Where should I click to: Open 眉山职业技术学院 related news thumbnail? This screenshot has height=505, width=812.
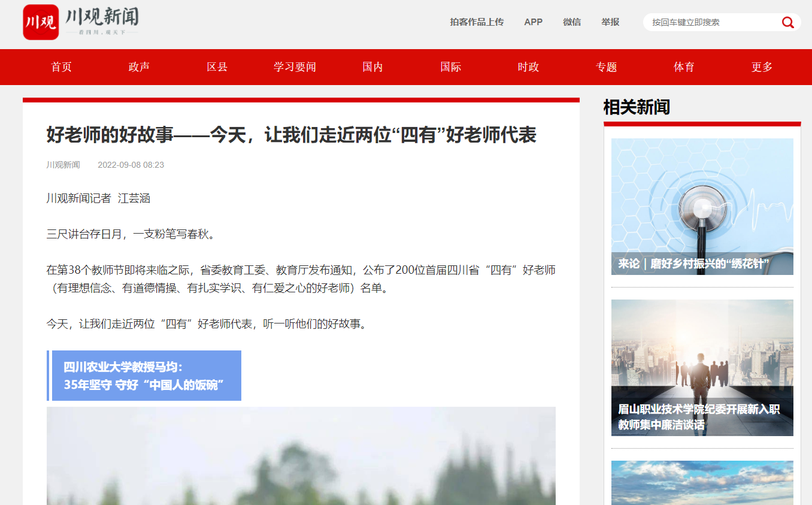pos(702,368)
